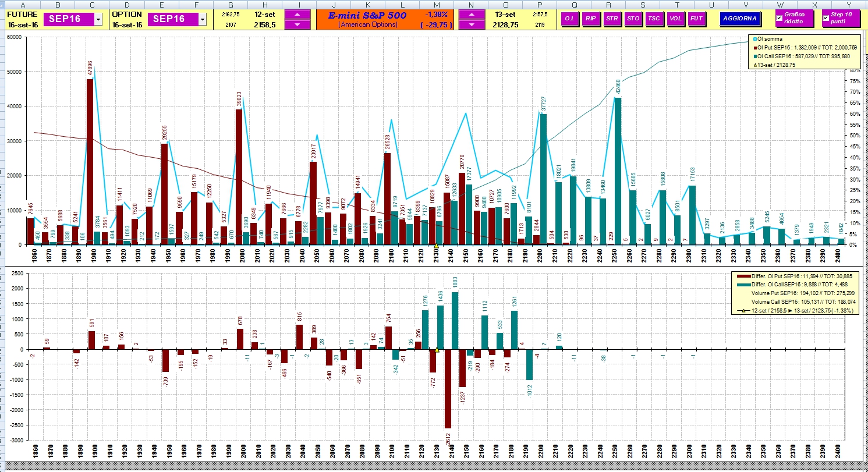Step the 12-set date down with the arrow
This screenshot has height=472, width=868.
click(297, 24)
